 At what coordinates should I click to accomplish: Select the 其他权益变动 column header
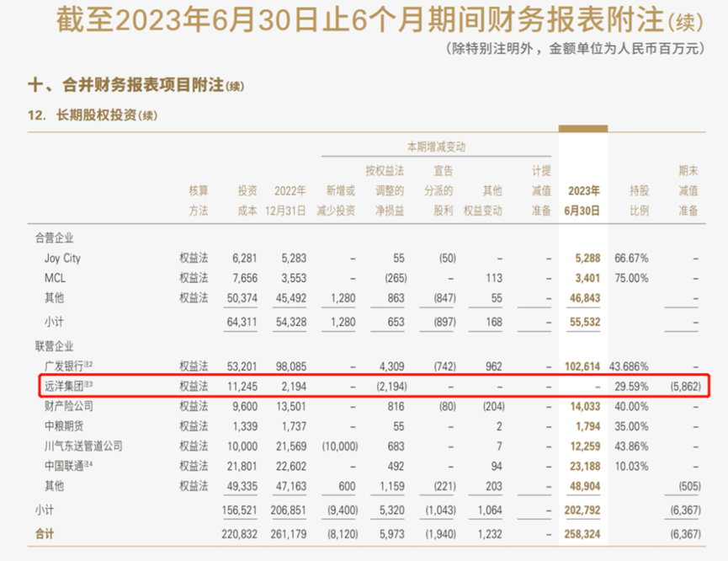[483, 200]
